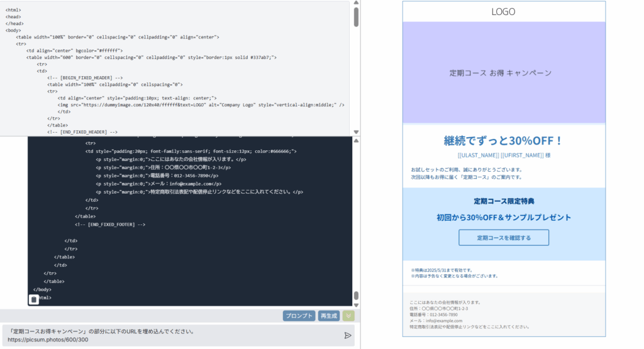Click the プロンプト button
Image resolution: width=644 pixels, height=349 pixels.
(299, 316)
